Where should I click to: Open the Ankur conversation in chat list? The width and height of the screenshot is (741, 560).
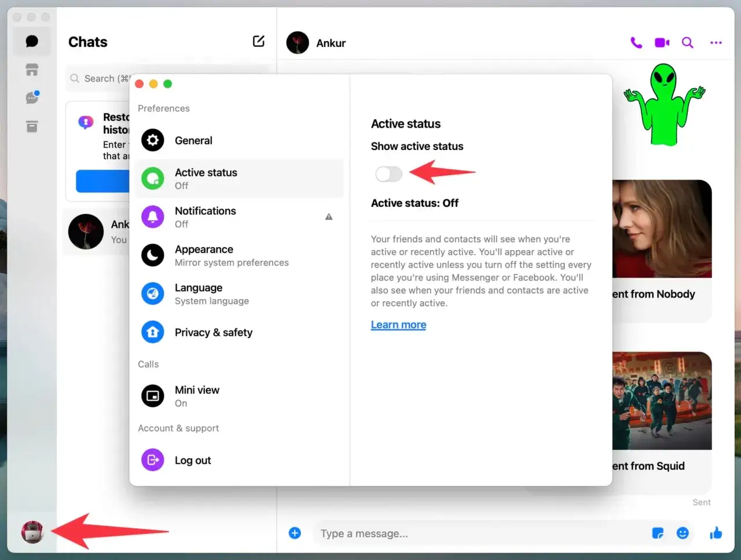tap(96, 232)
